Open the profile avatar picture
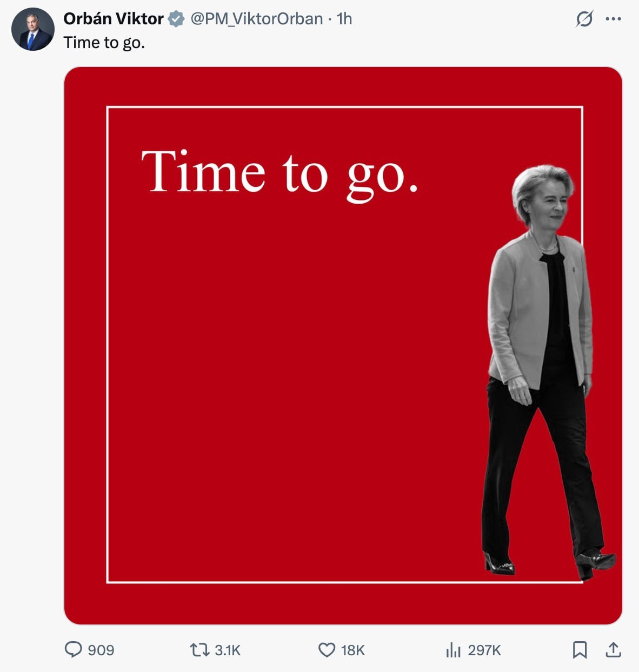 tap(32, 29)
